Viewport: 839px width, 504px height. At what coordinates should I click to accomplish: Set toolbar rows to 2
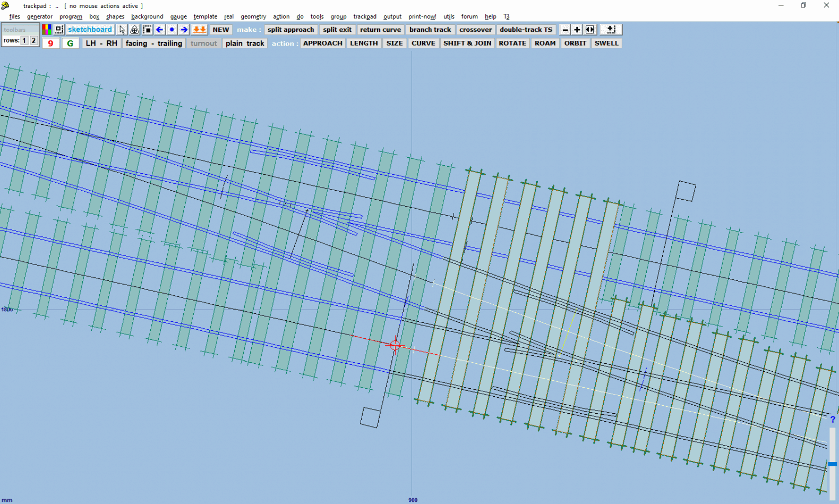(33, 40)
